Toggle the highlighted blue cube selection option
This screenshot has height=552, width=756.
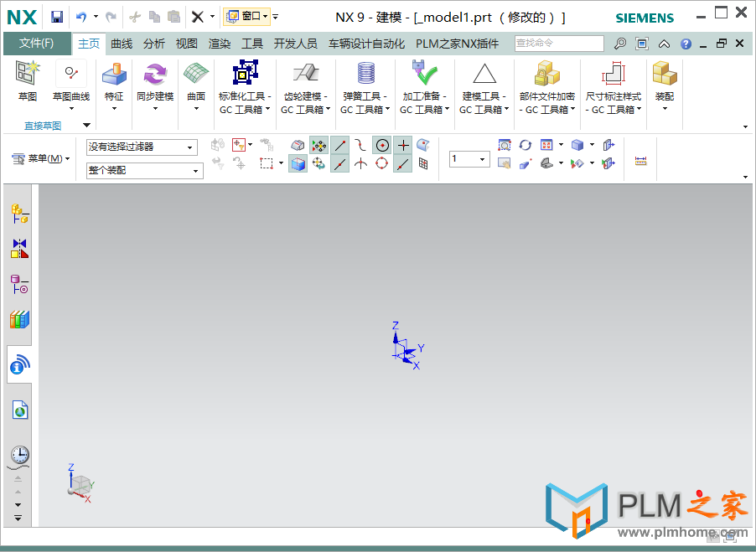(298, 164)
